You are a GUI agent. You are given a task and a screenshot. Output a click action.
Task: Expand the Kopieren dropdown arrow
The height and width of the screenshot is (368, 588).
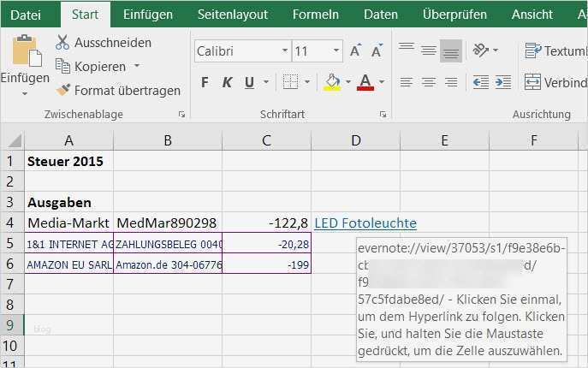[137, 66]
